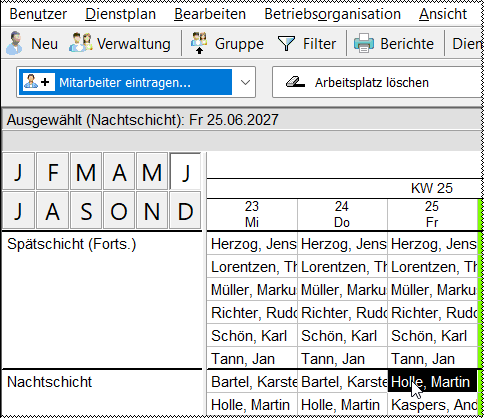Screen dimensions: 484x418
Task: Select Lorentzen cell on Thursday 24
Action: (x=342, y=267)
